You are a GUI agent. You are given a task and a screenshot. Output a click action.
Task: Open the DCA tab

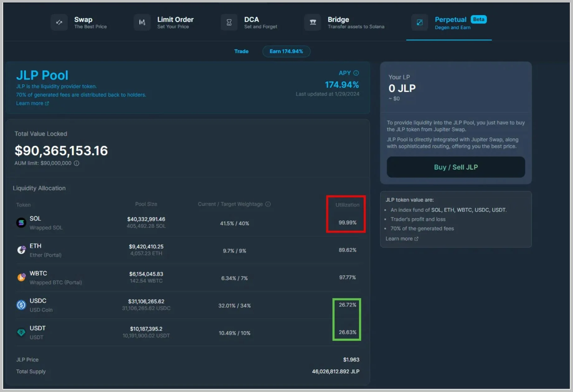tap(249, 23)
